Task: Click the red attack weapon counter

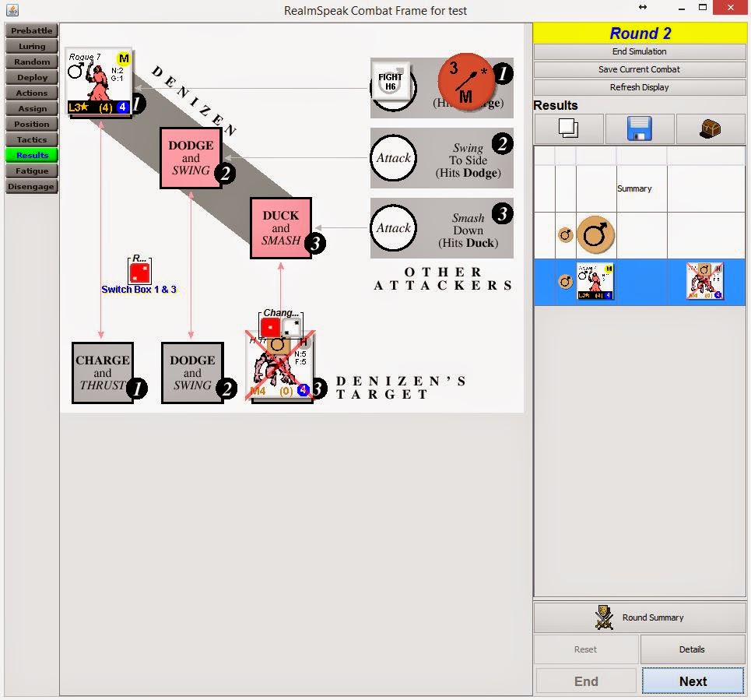Action: (x=466, y=82)
